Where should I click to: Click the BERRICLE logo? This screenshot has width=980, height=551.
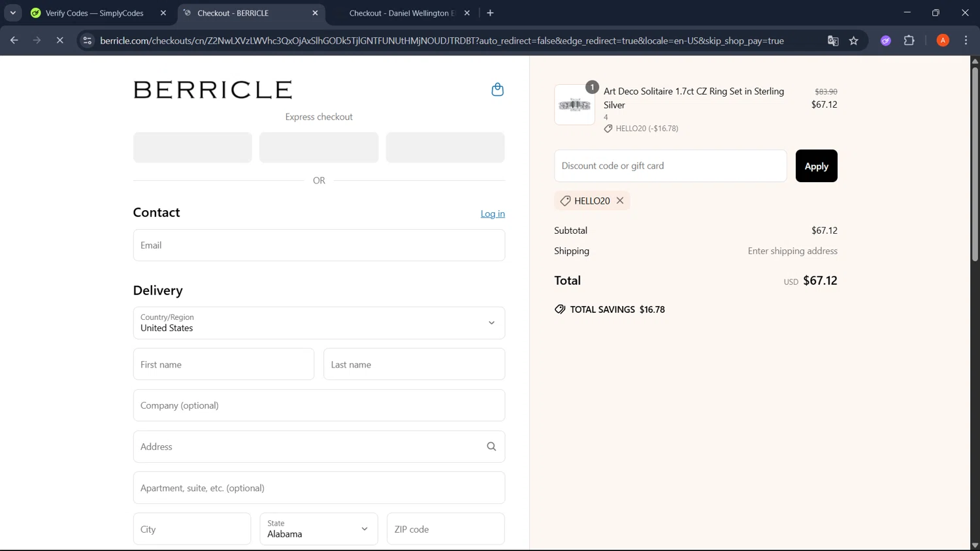click(x=213, y=89)
